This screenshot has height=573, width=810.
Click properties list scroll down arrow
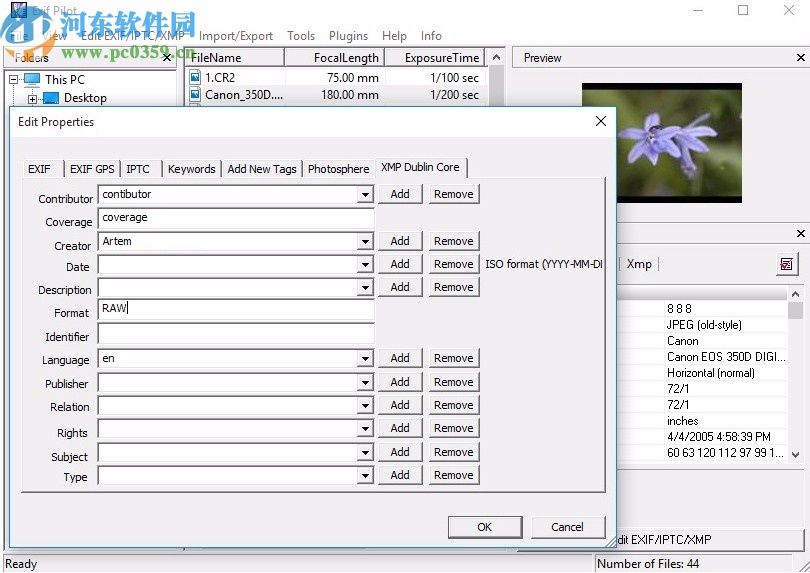[796, 455]
